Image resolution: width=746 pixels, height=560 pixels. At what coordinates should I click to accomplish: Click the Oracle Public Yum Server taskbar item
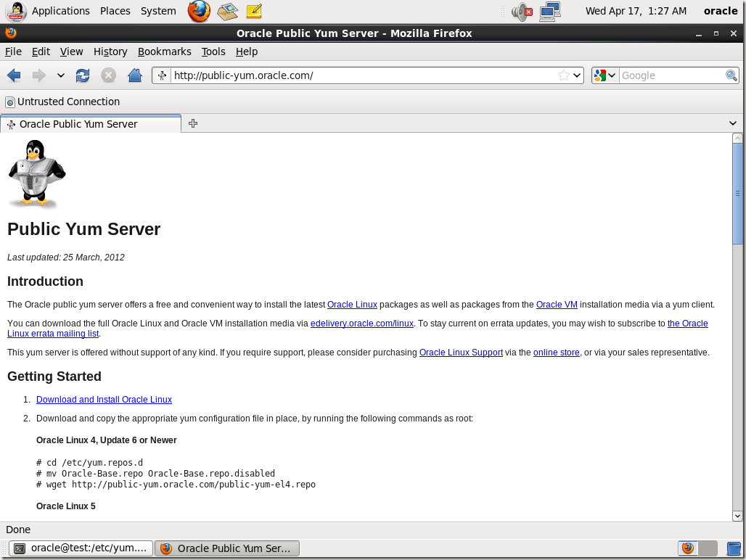(227, 548)
